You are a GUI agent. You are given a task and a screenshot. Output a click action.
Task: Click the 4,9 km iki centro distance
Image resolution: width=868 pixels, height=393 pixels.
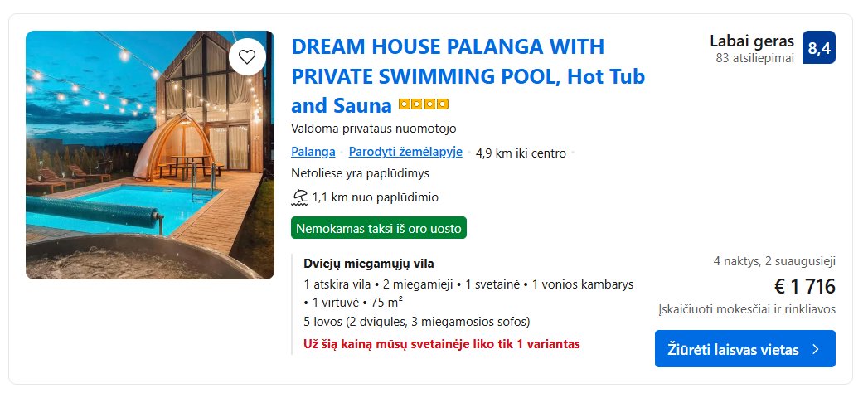521,153
